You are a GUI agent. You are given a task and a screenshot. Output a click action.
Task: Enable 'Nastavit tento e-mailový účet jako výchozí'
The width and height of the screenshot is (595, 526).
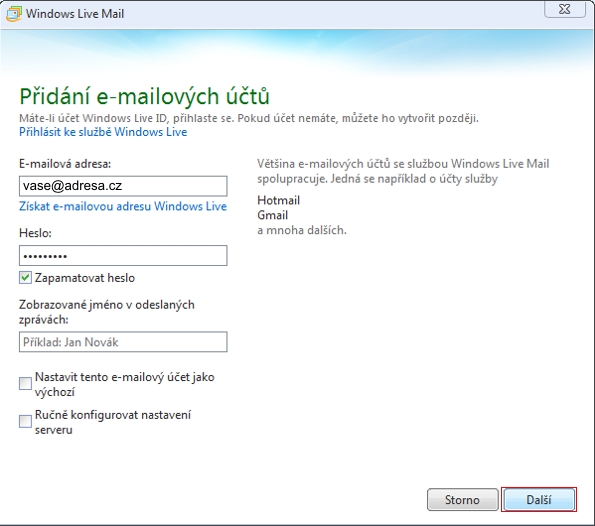[x=25, y=383]
